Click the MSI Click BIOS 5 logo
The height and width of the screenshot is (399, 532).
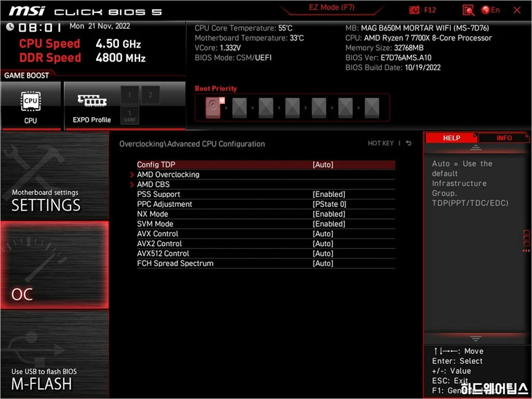(85, 11)
